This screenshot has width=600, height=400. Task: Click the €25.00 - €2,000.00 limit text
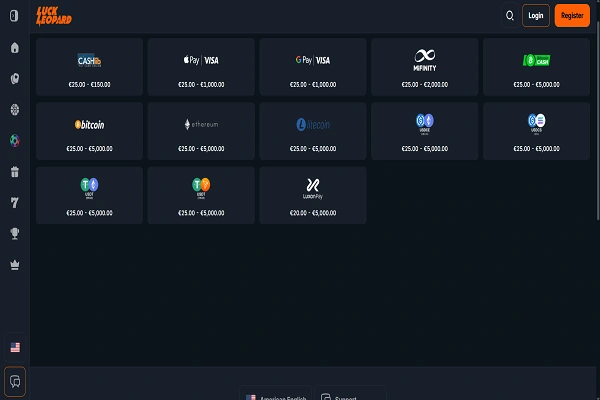[425, 85]
